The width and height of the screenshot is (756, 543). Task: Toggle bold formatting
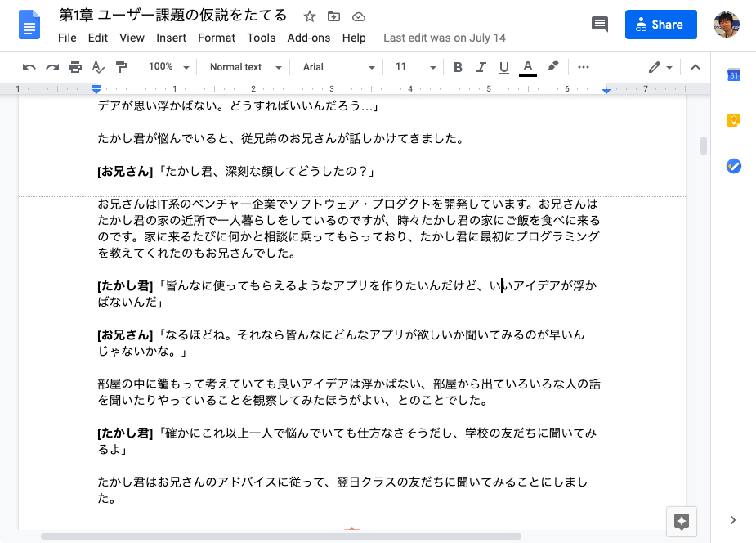[458, 67]
